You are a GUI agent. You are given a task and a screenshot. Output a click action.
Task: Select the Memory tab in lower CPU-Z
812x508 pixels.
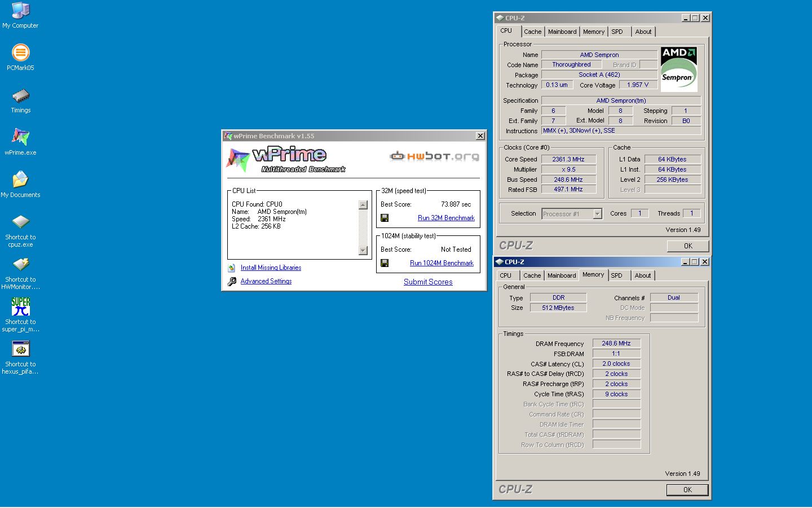pos(593,274)
